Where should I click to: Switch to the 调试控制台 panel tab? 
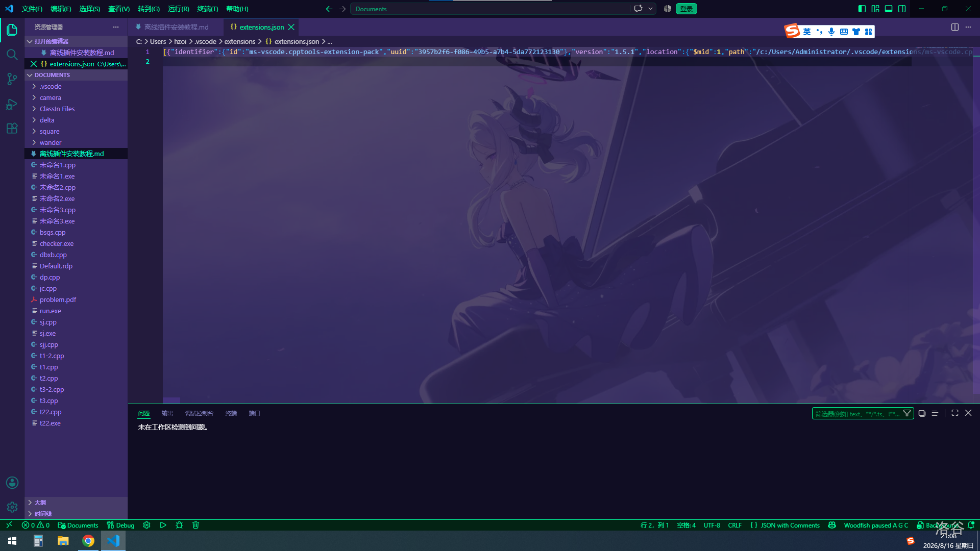(199, 413)
